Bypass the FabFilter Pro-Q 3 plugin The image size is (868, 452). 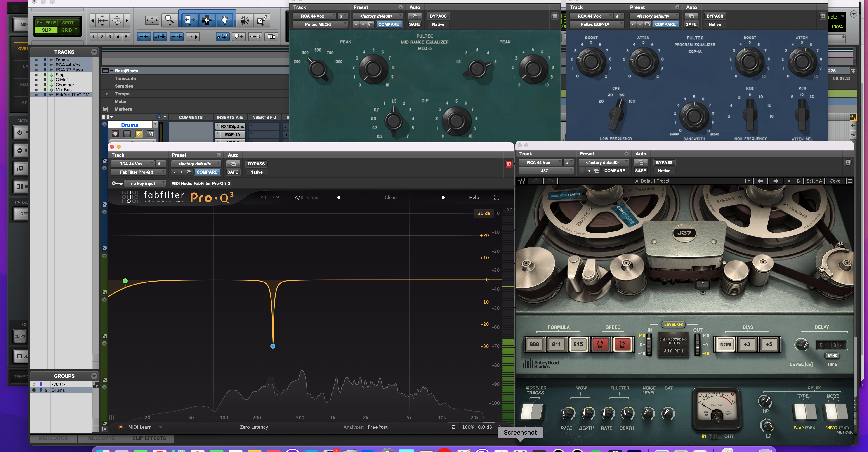[x=256, y=164]
